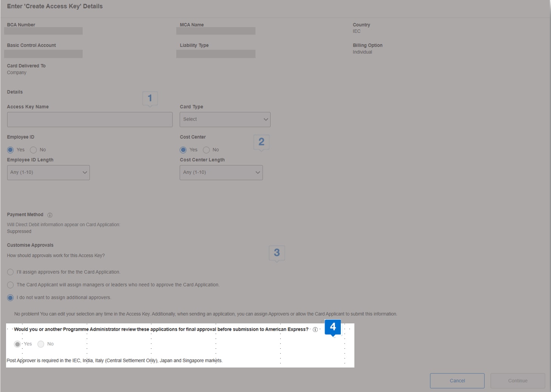Expand the Employee ID Length dropdown
The height and width of the screenshot is (392, 551).
click(x=48, y=173)
